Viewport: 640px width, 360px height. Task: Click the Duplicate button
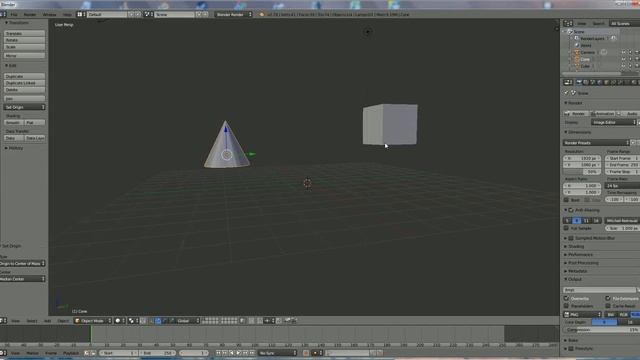pyautogui.click(x=24, y=76)
